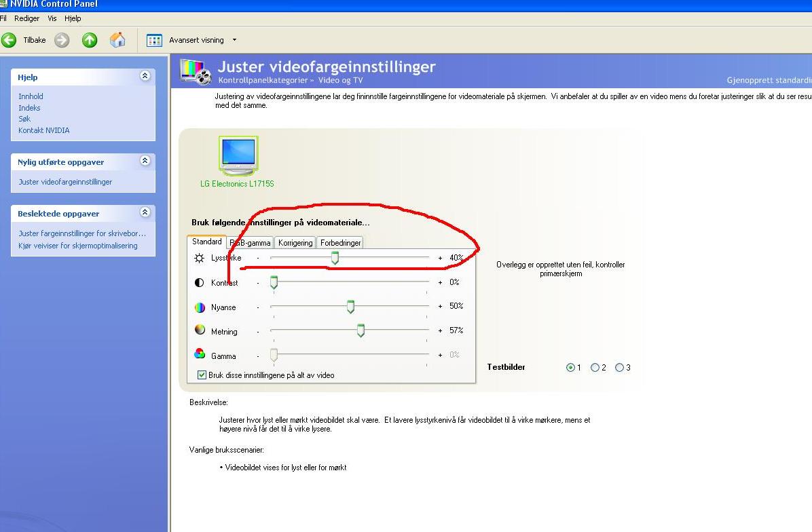The height and width of the screenshot is (532, 812).
Task: Select Testbilder option 1
Action: coord(571,367)
